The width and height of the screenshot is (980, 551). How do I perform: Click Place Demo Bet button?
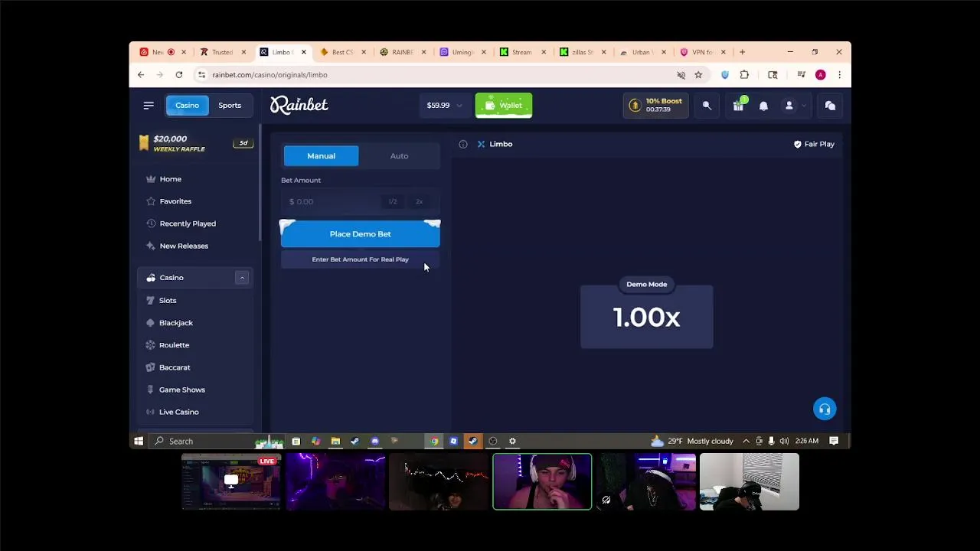click(x=360, y=234)
